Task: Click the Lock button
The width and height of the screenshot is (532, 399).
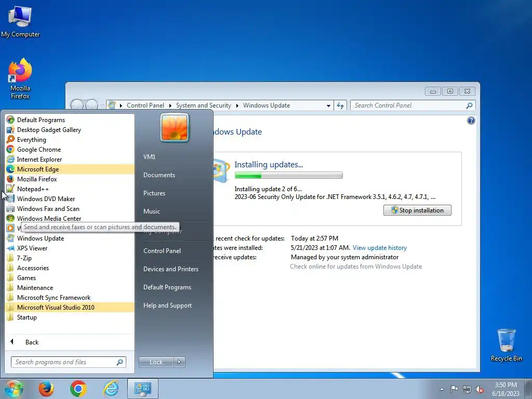Action: (x=156, y=362)
